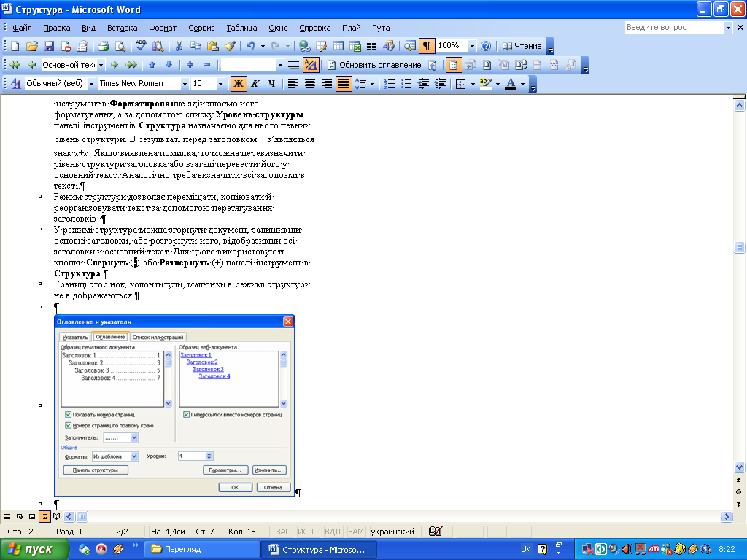This screenshot has height=560, width=747.
Task: Toggle the ИСПР track-changes status indicator
Action: coord(308,532)
